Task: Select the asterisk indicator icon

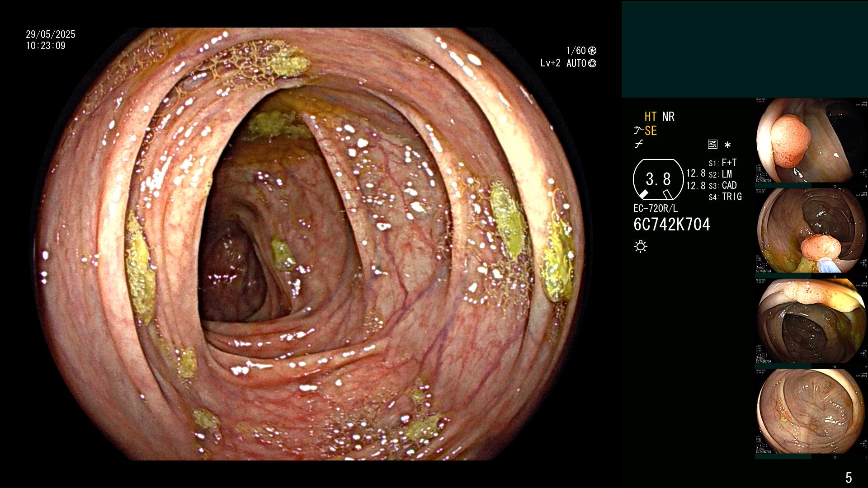Action: [727, 145]
